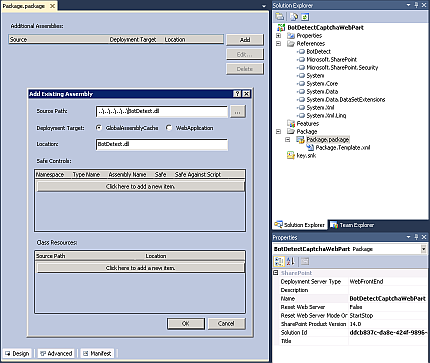
Task: Select the Solution Explorer tab
Action: [300, 225]
